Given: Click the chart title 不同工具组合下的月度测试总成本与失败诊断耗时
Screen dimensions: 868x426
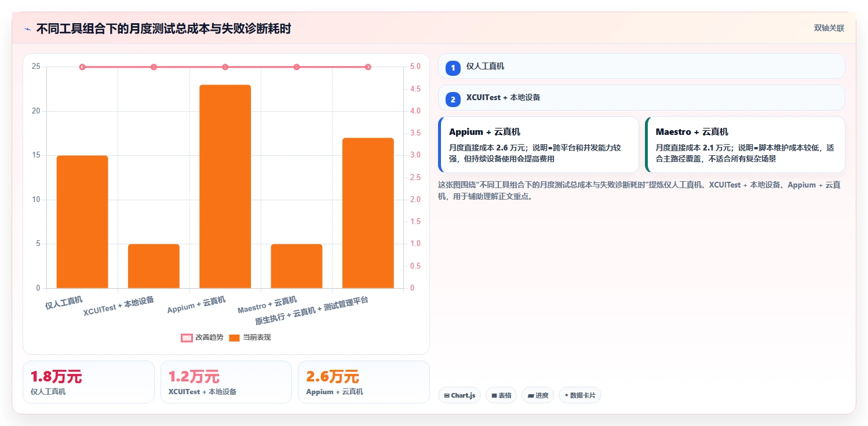Looking at the screenshot, I should (x=164, y=28).
